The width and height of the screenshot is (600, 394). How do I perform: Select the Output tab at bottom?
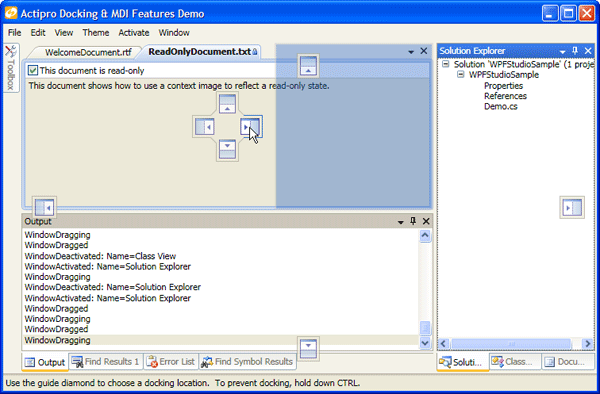click(x=45, y=362)
